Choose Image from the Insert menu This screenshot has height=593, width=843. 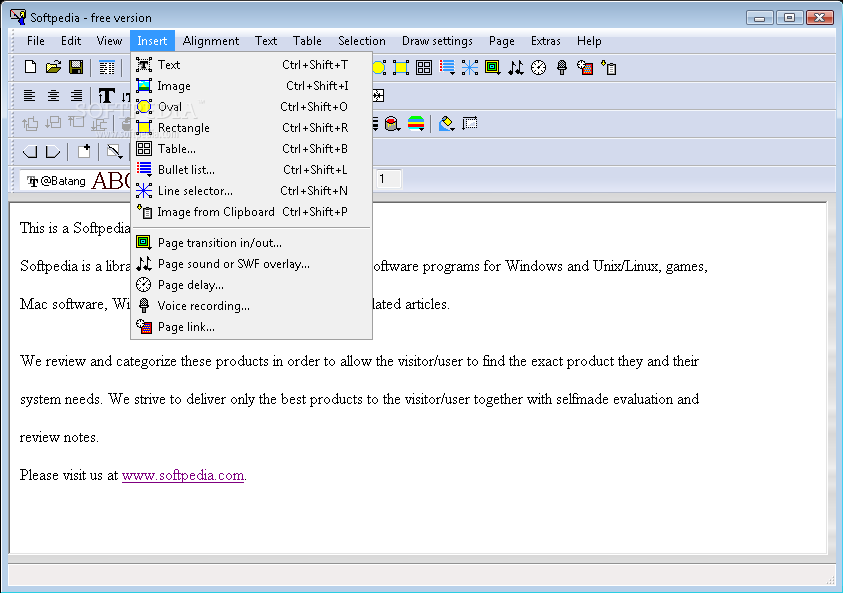pyautogui.click(x=251, y=85)
